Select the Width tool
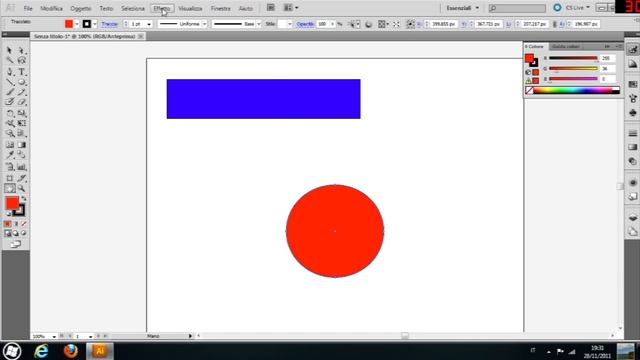This screenshot has width=640, height=360. pos(9,123)
